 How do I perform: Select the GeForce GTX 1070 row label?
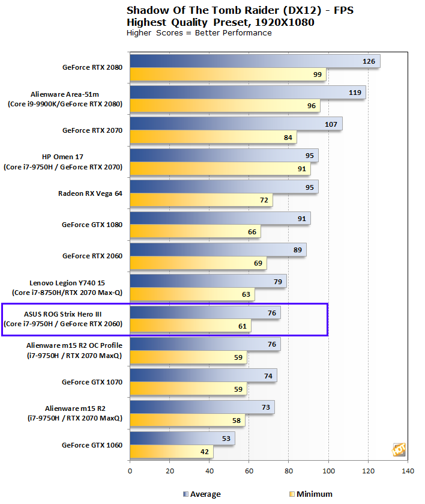(x=92, y=382)
